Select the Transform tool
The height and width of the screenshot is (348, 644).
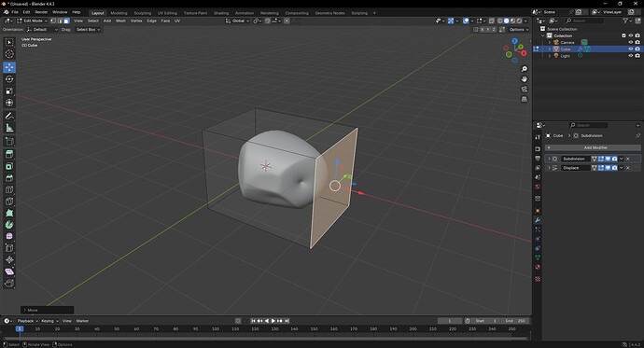[x=9, y=103]
